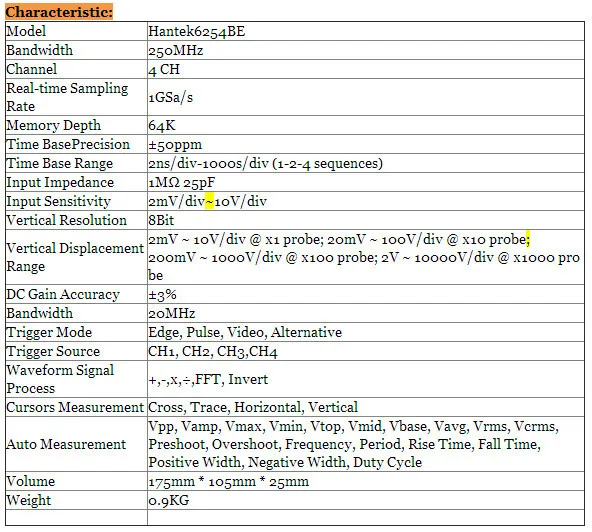Image resolution: width=592 pixels, height=532 pixels.
Task: Click the '±50ppm' value
Action: [175, 144]
